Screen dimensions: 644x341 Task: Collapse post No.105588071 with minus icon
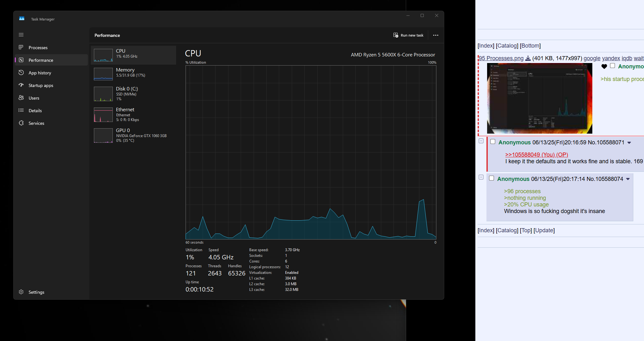click(481, 141)
